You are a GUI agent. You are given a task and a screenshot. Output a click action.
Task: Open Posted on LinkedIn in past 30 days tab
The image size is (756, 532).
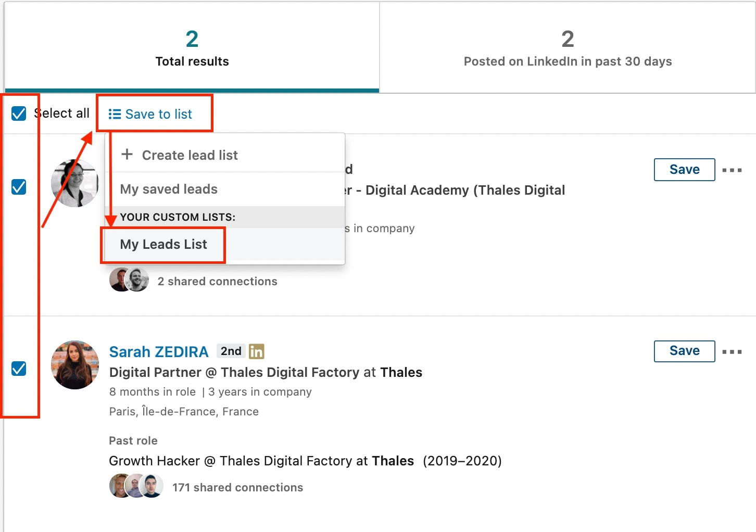coord(568,48)
